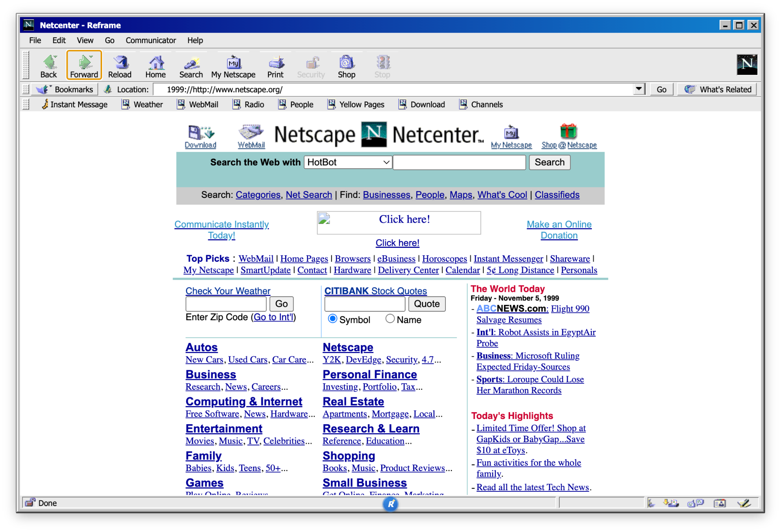Click the Netscape N throbber logo

(747, 65)
